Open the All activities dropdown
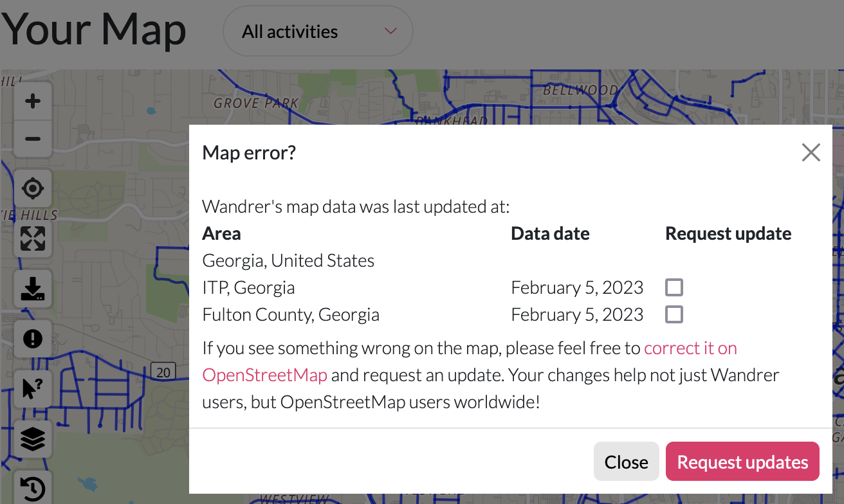Screen dimensions: 844x504 (x=318, y=32)
